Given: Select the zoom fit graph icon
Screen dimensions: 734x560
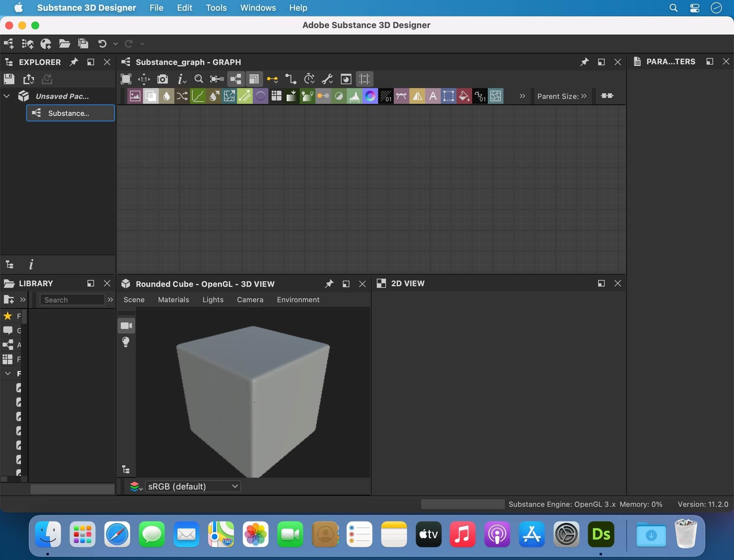Looking at the screenshot, I should click(x=216, y=78).
